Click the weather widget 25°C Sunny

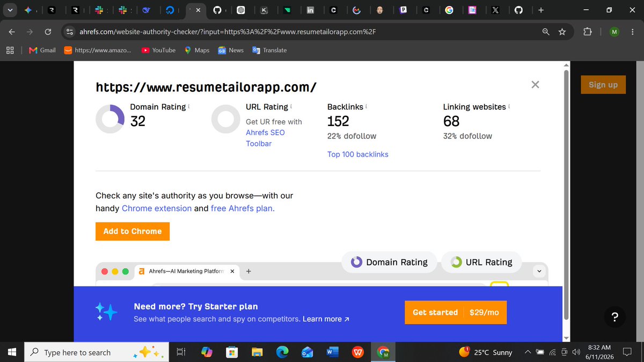(486, 352)
